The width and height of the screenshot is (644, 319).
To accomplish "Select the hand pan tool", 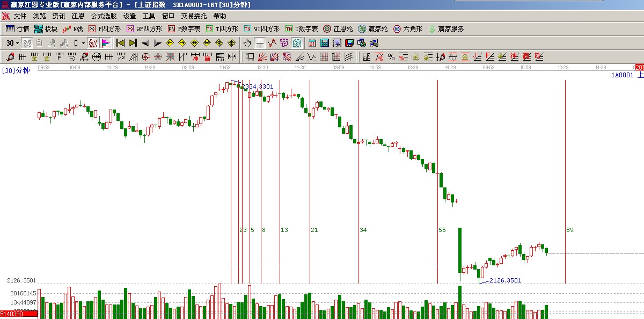I will [247, 43].
